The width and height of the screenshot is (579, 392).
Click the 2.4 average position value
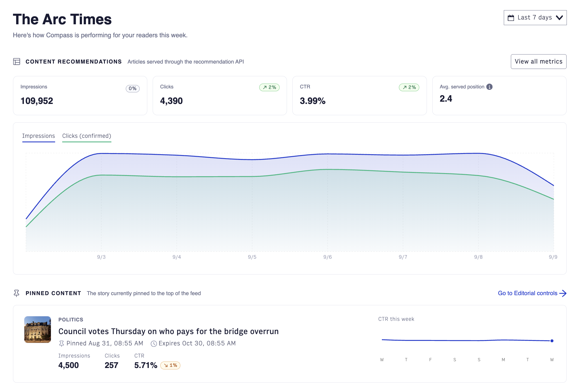point(446,99)
